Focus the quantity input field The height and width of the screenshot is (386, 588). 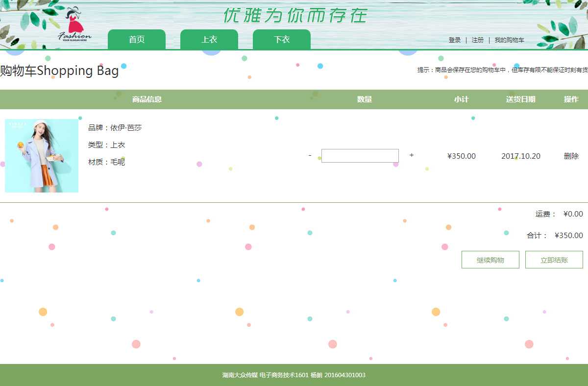[360, 156]
